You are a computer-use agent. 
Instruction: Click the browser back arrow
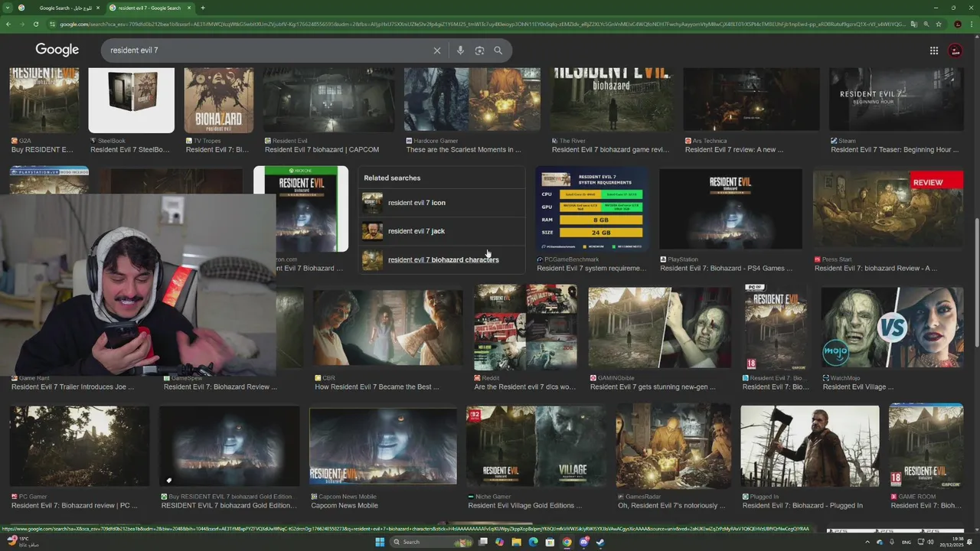tap(8, 24)
